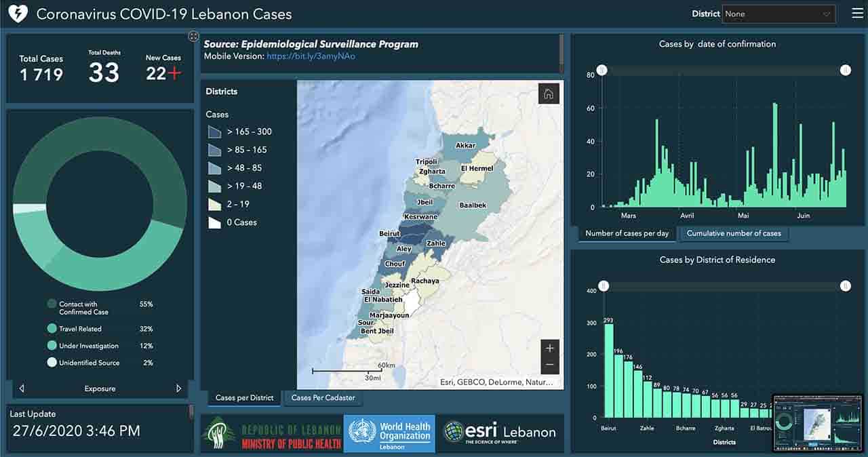Click the picture-in-picture thumbnail preview

(x=817, y=423)
